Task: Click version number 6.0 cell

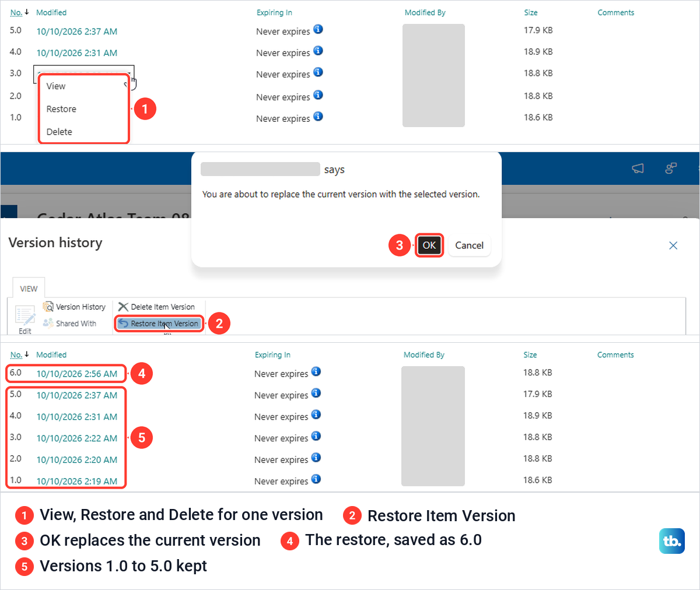Action: click(16, 373)
